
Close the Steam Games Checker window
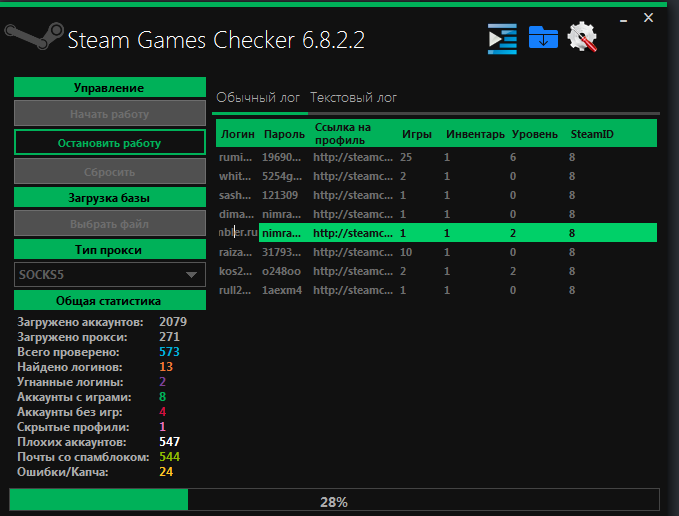pyautogui.click(x=648, y=18)
